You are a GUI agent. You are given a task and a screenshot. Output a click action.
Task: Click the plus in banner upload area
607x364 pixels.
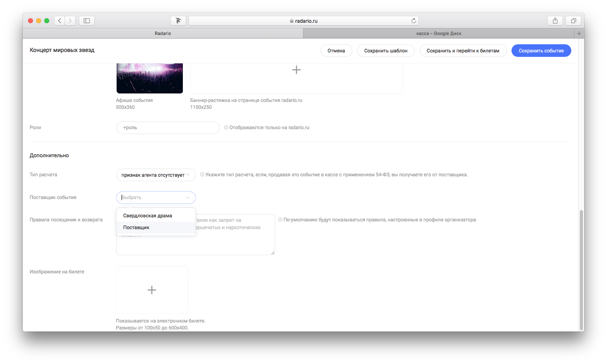[x=297, y=70]
